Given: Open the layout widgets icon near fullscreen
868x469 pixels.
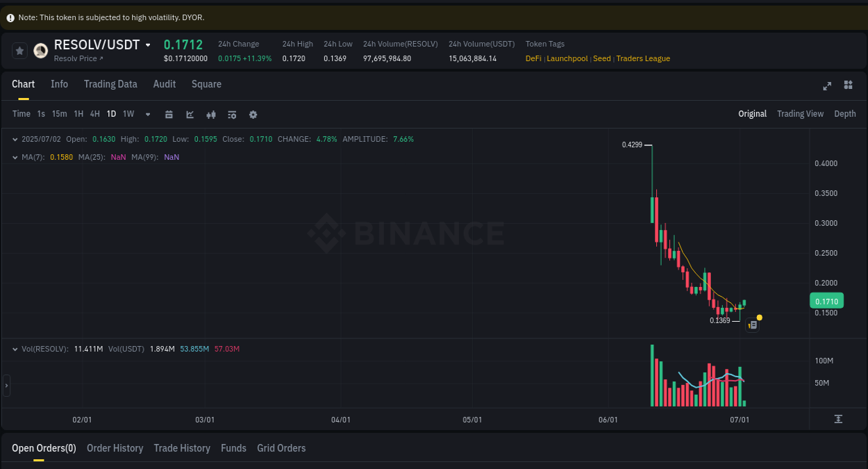Looking at the screenshot, I should coord(848,86).
